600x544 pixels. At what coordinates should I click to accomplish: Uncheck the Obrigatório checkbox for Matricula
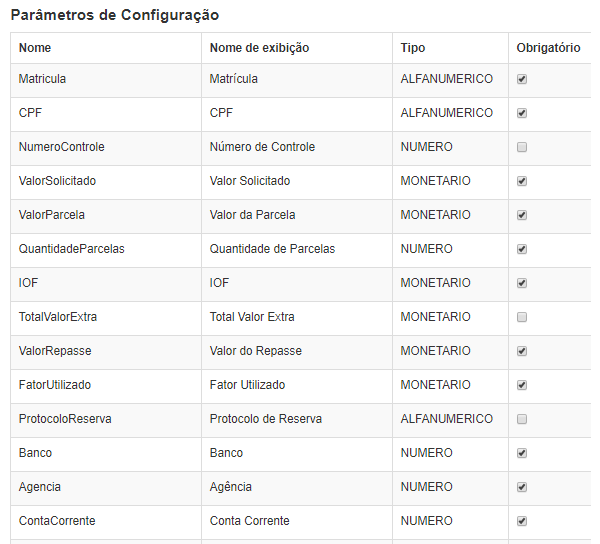pos(522,79)
